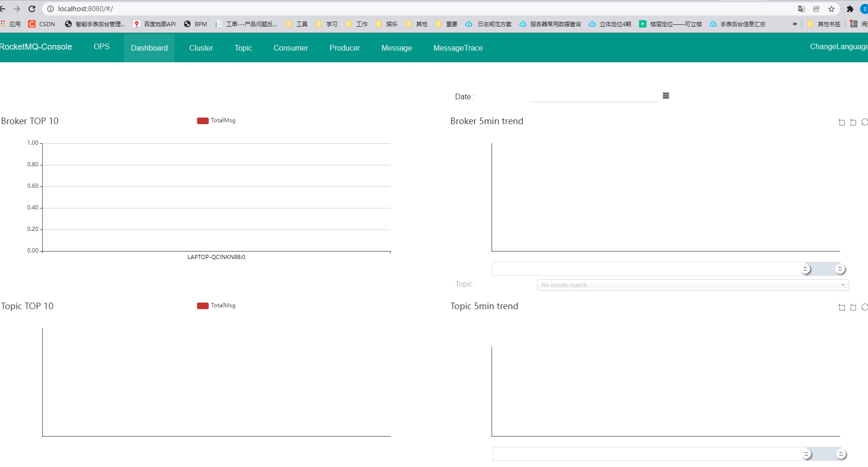Expand the 重要 bookmark folder
This screenshot has width=868, height=467.
(447, 24)
